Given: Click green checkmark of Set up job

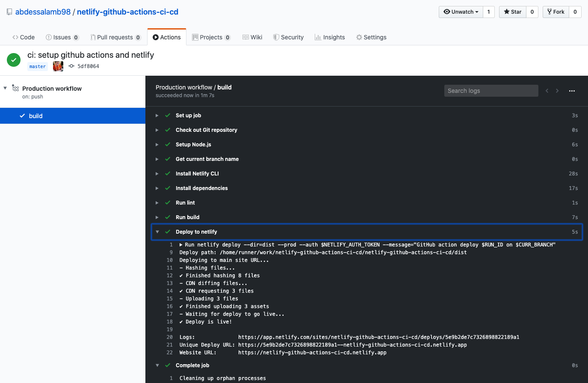Looking at the screenshot, I should pos(168,116).
